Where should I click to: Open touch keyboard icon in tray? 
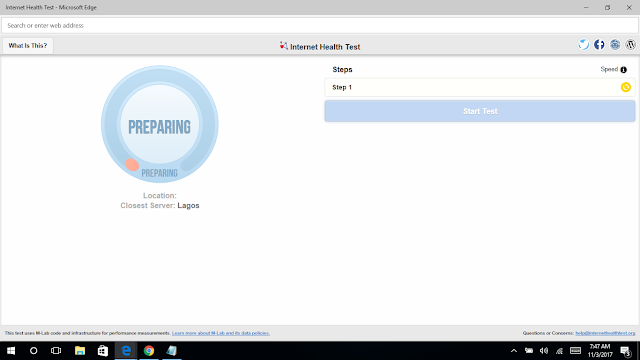576,351
